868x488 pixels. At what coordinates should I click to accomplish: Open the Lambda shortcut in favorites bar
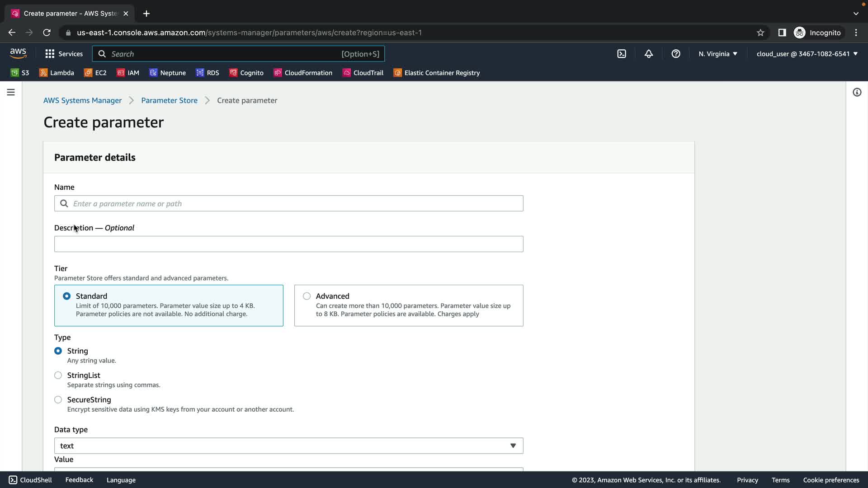pos(57,73)
